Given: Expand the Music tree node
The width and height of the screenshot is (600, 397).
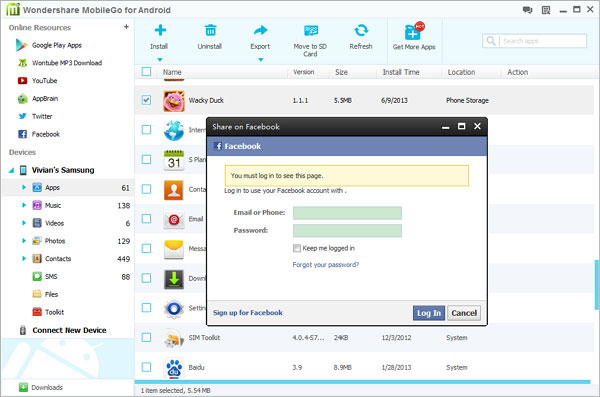Looking at the screenshot, I should coord(24,205).
